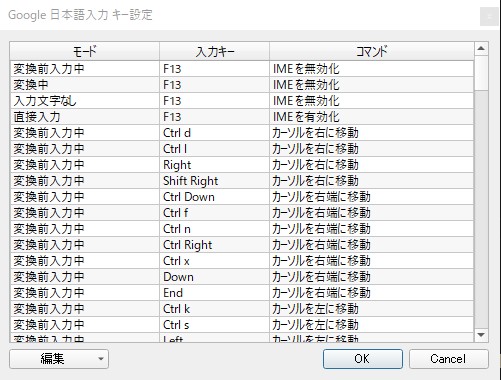Select the Ctrl s key cell

point(214,325)
